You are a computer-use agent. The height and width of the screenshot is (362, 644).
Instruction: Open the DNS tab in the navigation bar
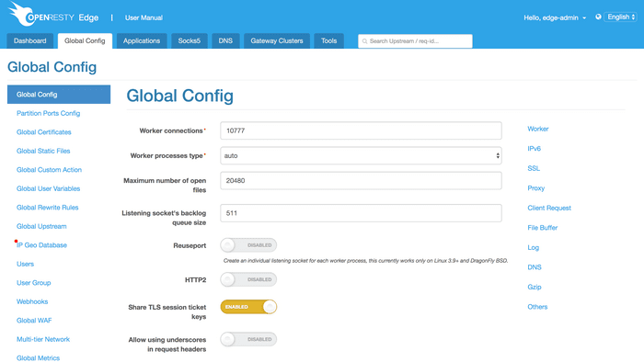[225, 41]
